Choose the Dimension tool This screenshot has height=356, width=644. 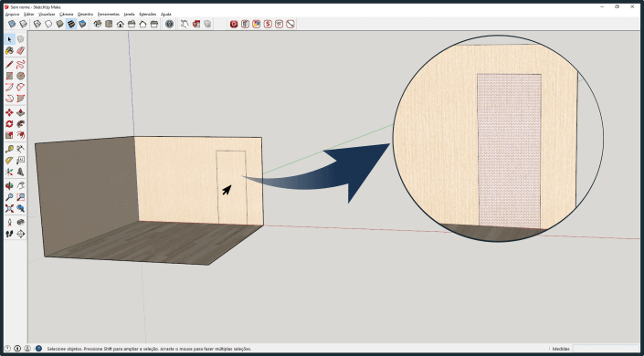(20, 149)
